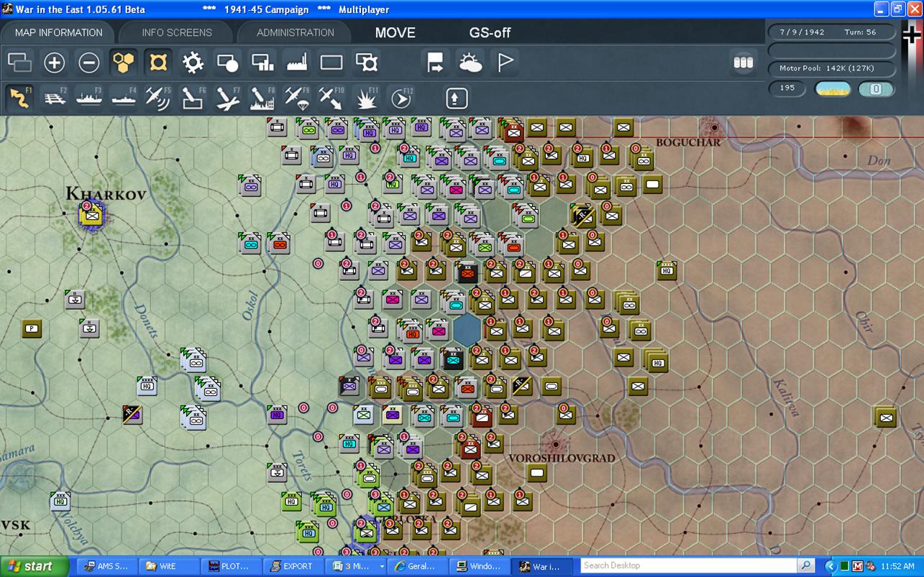
Task: Open the ADMINISTRATION tab
Action: 296,32
